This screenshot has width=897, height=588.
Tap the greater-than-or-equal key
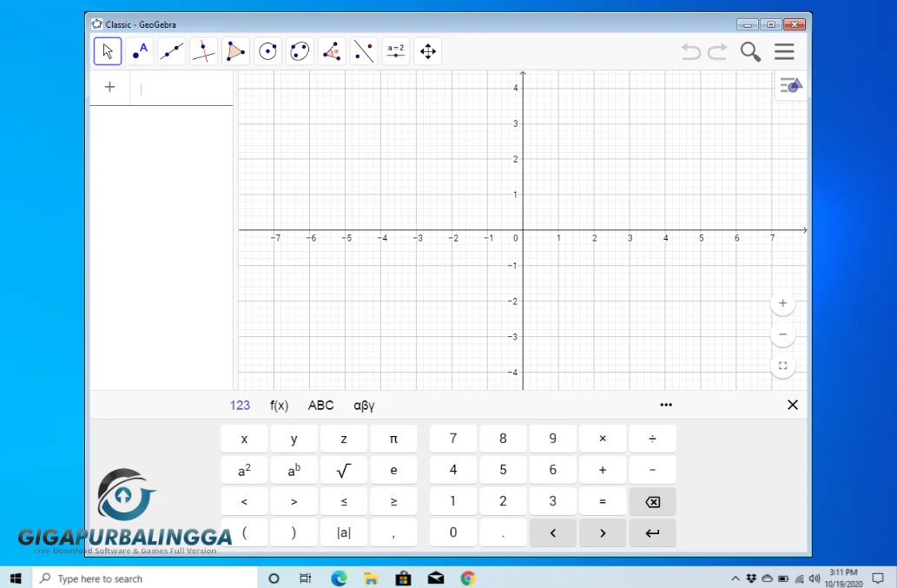393,502
